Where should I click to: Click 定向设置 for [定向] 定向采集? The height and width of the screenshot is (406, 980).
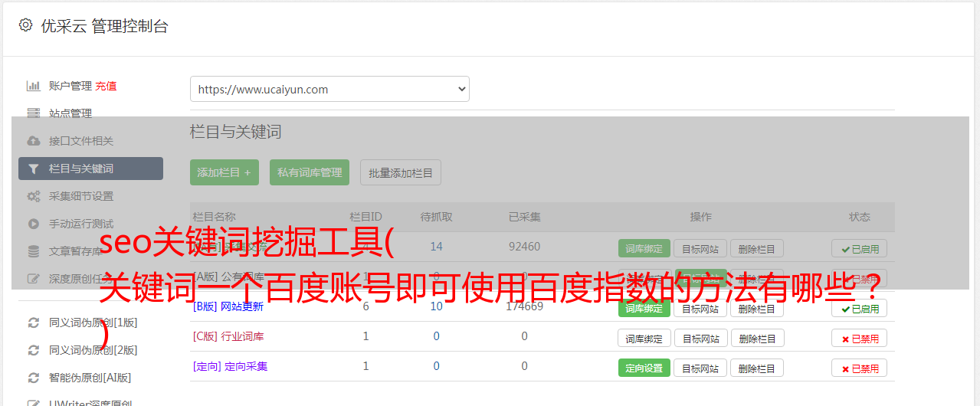644,368
